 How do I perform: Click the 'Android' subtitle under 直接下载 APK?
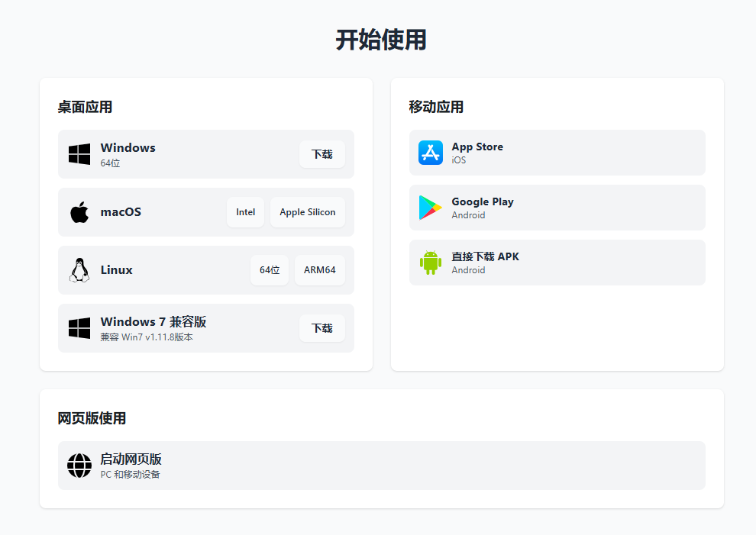[x=468, y=270]
